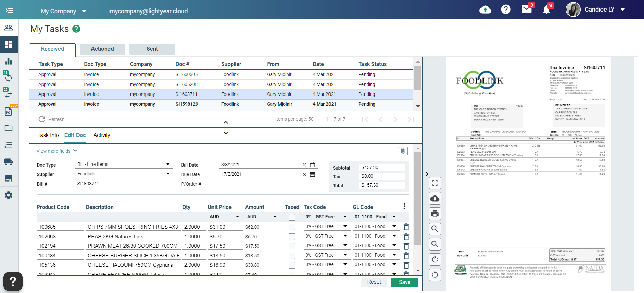Click the attachment paperclip icon
644x293 pixels.
[403, 151]
